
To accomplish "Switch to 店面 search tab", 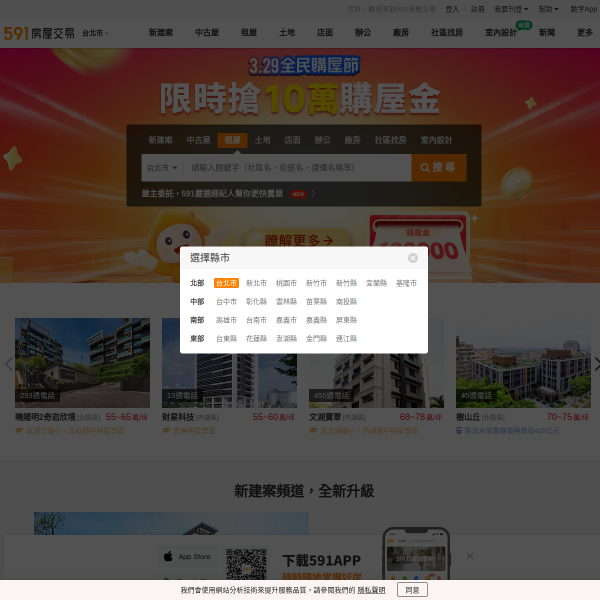I will pyautogui.click(x=292, y=140).
